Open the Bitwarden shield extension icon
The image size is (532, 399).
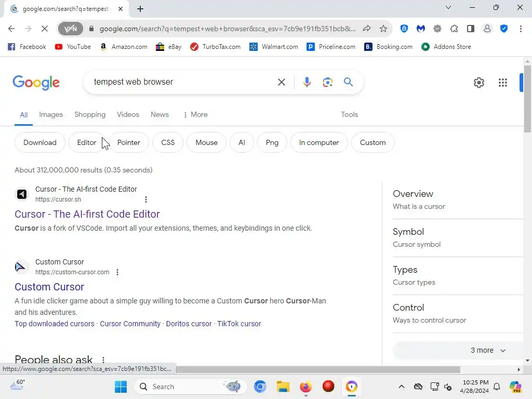404,29
